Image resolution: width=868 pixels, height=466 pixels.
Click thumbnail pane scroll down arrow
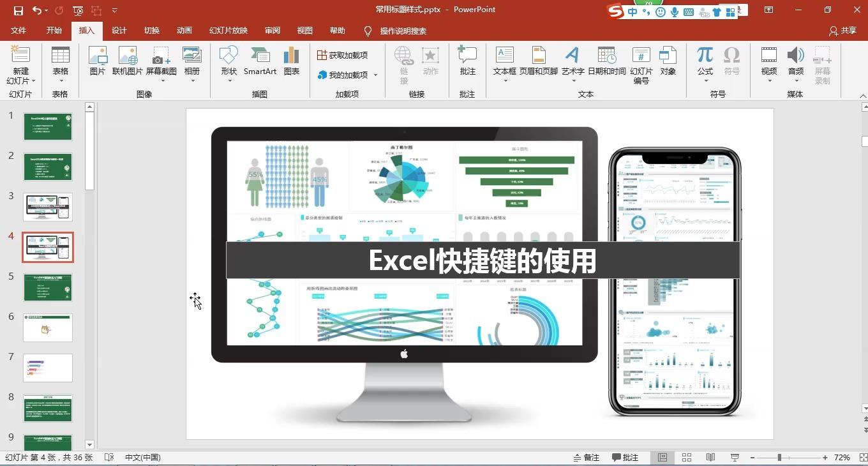(x=89, y=445)
